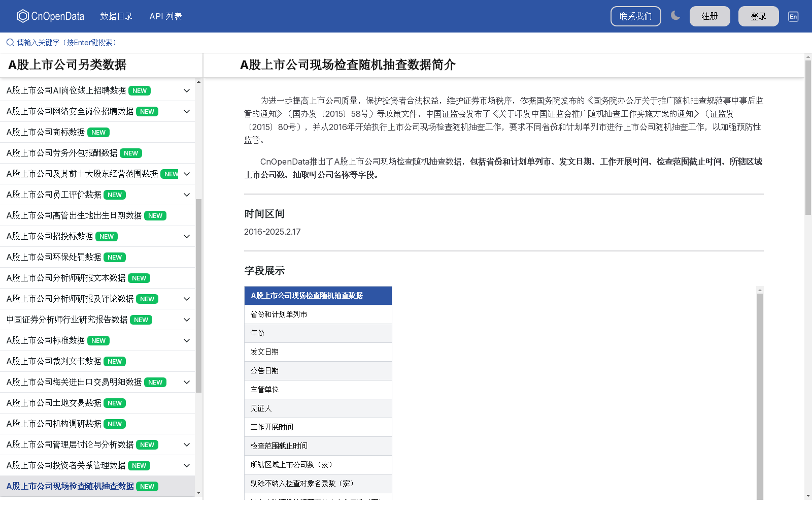This screenshot has width=812, height=508.
Task: Click sidebar scrollbar up arrow
Action: point(198,82)
